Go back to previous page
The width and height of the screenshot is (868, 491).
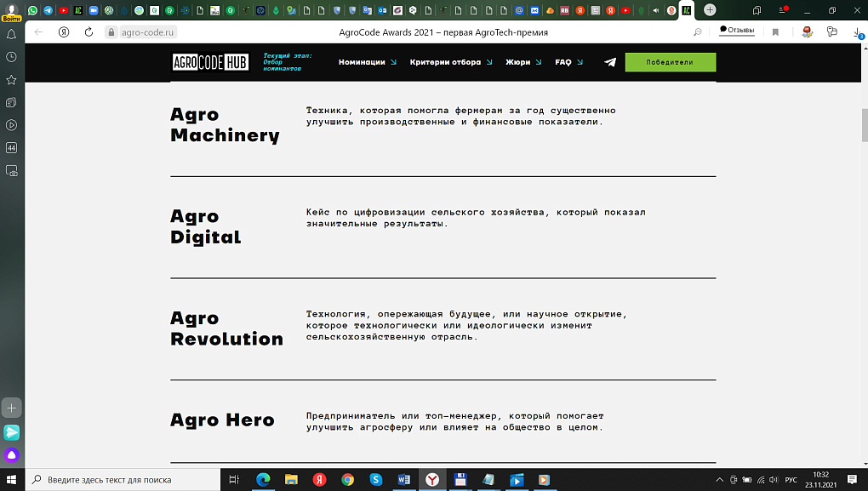tap(38, 32)
